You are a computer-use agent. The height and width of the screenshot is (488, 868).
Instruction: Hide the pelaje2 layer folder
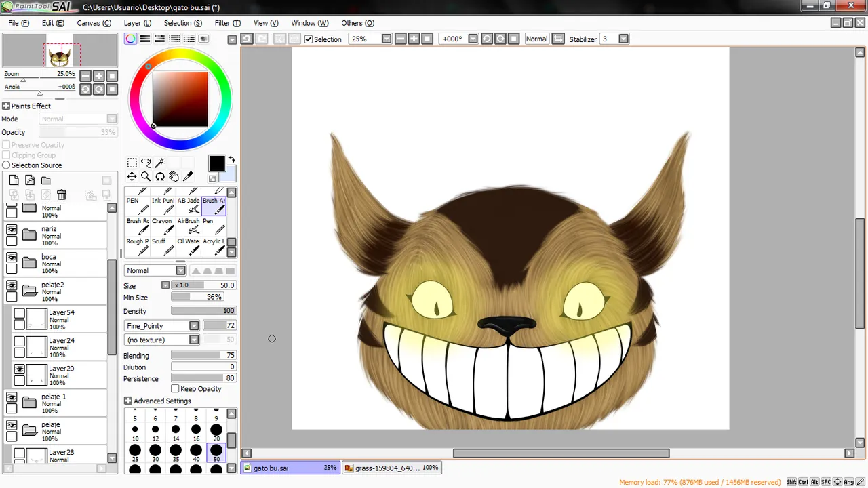[12, 285]
